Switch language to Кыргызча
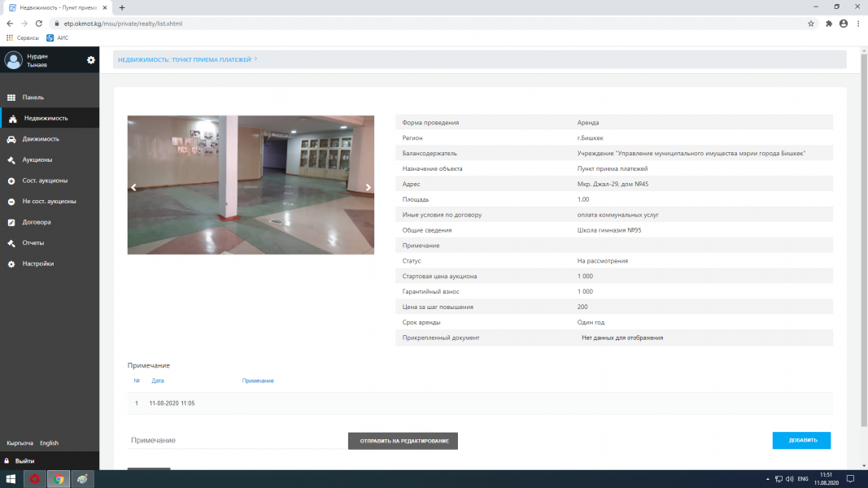868x488 pixels. click(x=20, y=443)
